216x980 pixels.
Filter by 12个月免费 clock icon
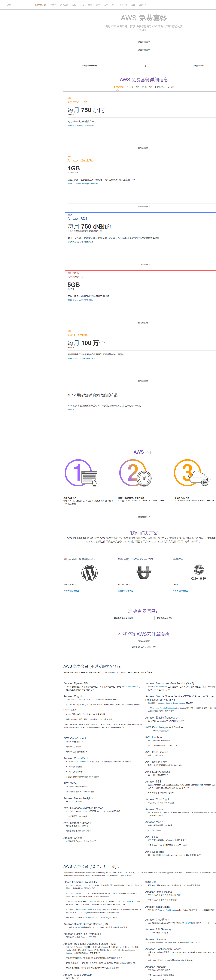(128, 87)
